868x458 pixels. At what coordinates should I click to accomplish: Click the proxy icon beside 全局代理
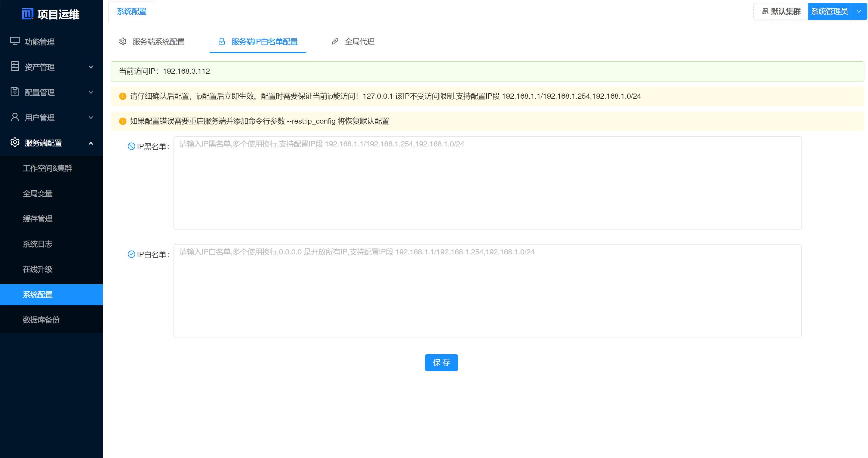[x=335, y=41]
